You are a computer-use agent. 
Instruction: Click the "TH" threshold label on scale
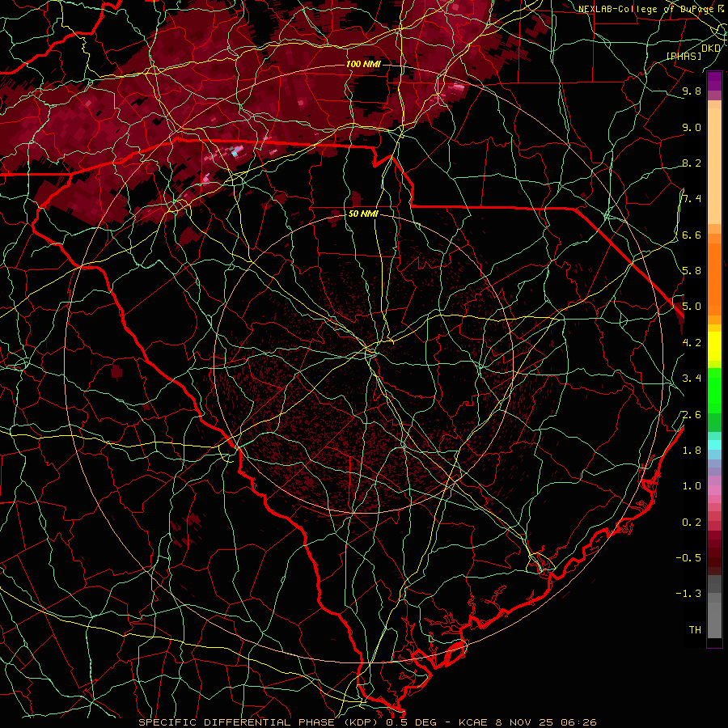pos(695,629)
